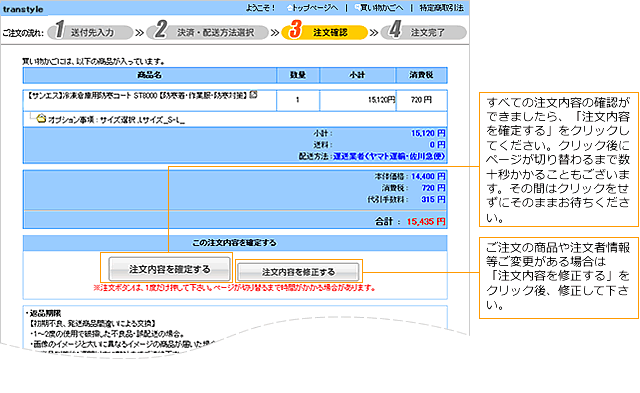The height and width of the screenshot is (393, 640).
Task: Click the 消費税 column header
Action: tap(421, 75)
